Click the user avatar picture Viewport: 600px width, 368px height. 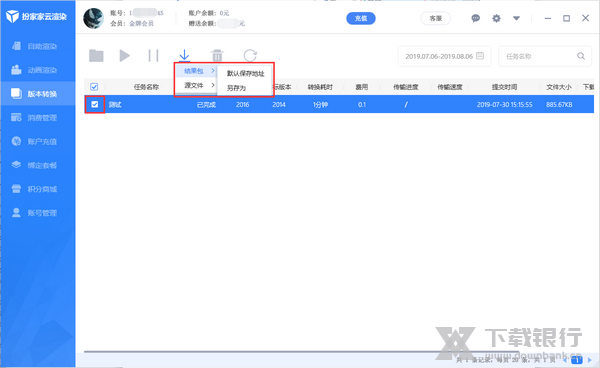point(94,18)
